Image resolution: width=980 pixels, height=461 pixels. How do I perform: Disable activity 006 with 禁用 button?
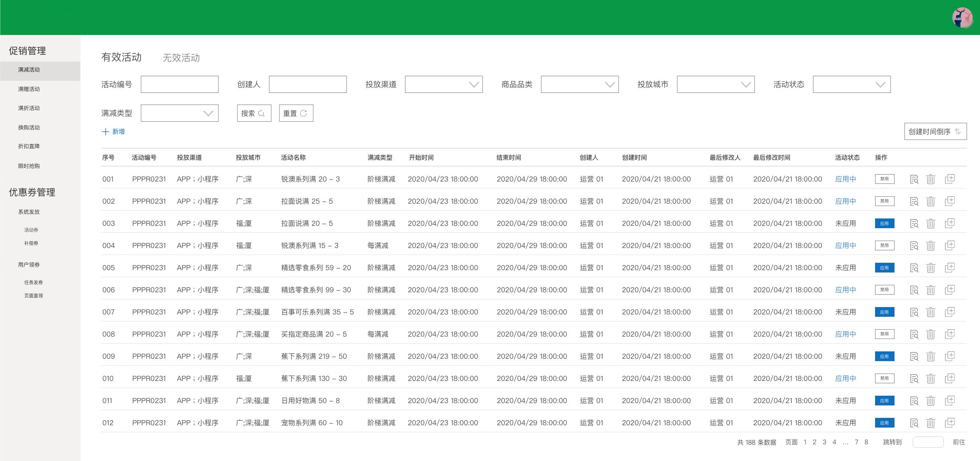point(885,290)
